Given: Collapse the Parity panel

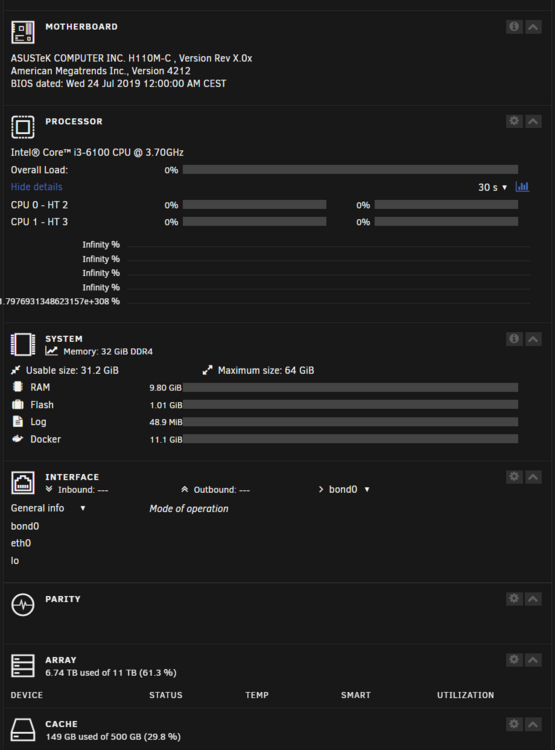Looking at the screenshot, I should click(x=533, y=598).
